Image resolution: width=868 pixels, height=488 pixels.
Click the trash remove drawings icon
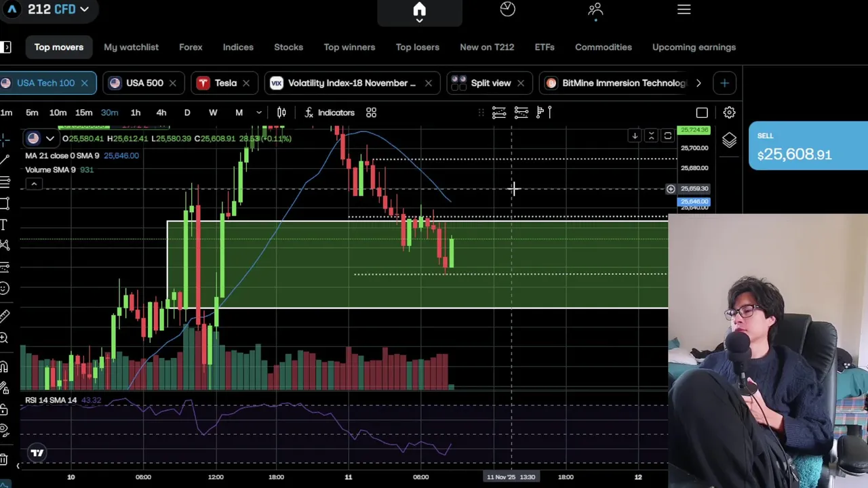point(5,460)
